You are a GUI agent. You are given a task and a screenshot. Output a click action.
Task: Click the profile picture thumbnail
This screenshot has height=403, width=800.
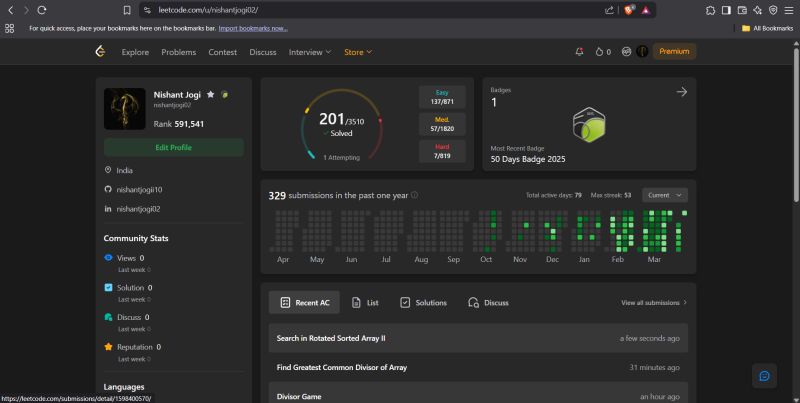coord(124,109)
